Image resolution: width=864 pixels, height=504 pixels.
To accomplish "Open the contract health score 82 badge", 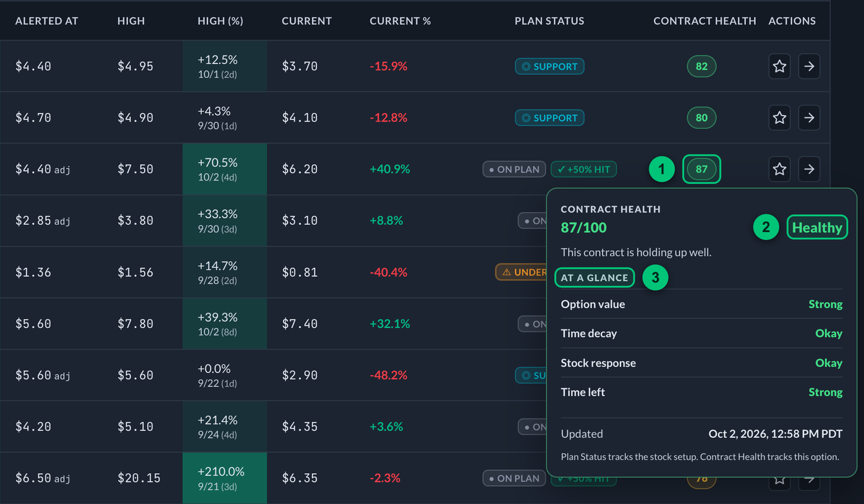I will pyautogui.click(x=701, y=66).
